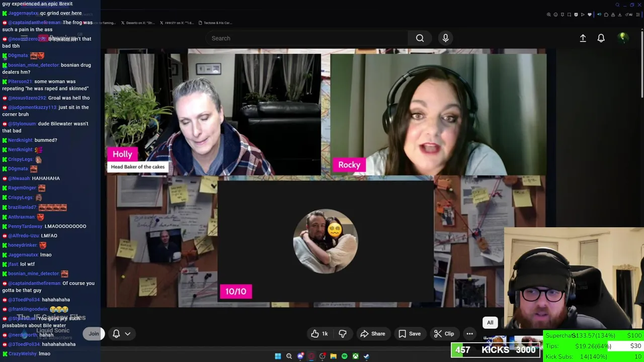Viewport: 644px width, 362px height.
Task: Click the YouTube search magnifier button
Action: coord(420,38)
